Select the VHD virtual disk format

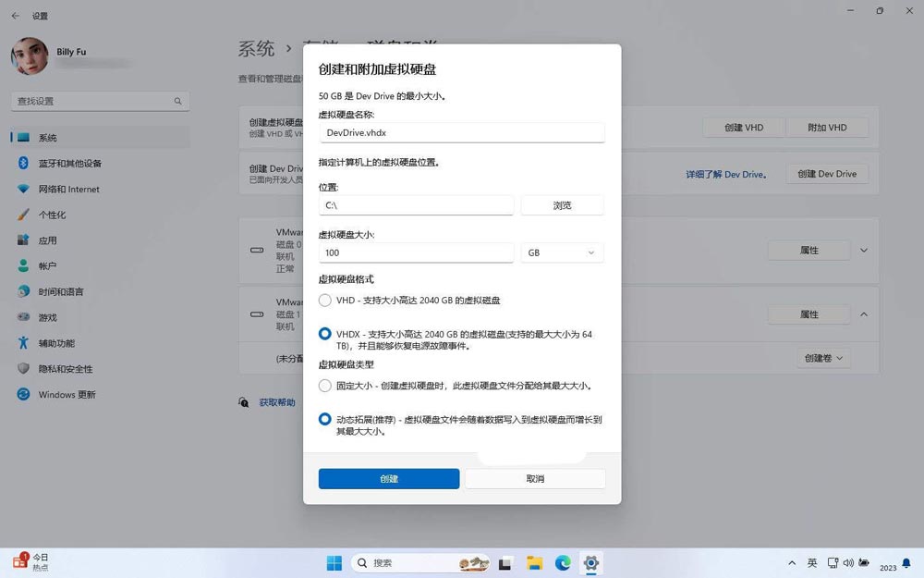pos(324,300)
